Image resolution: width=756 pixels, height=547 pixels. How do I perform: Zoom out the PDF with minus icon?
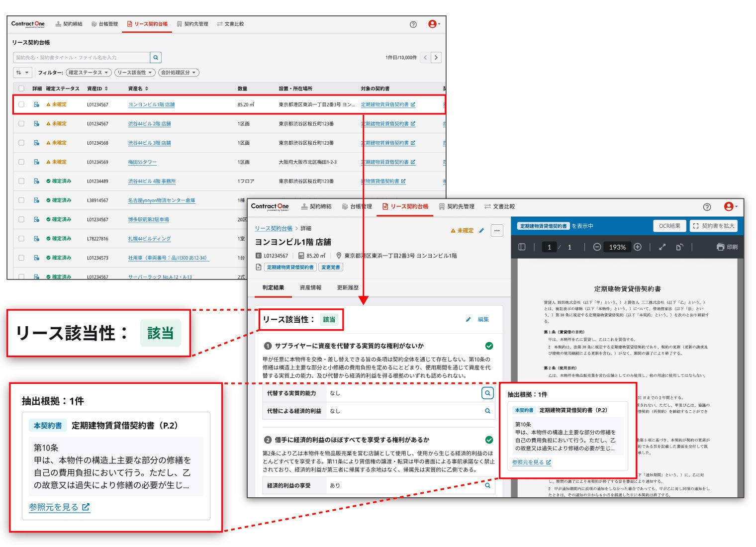coord(597,247)
